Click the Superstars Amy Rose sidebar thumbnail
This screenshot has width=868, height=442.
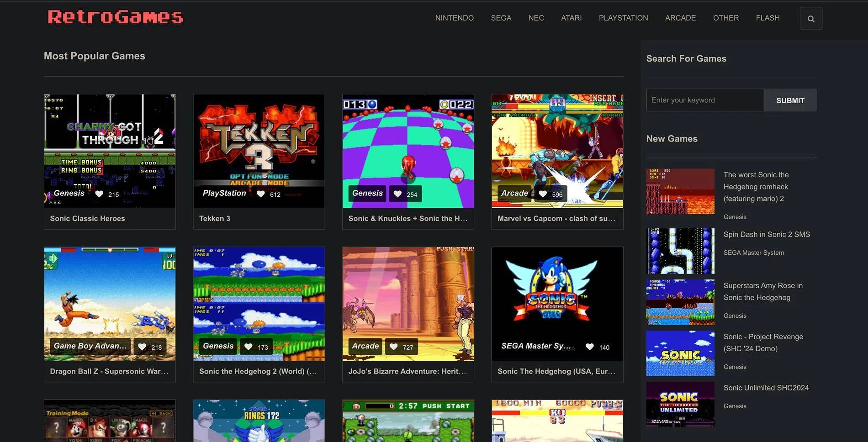pyautogui.click(x=680, y=302)
